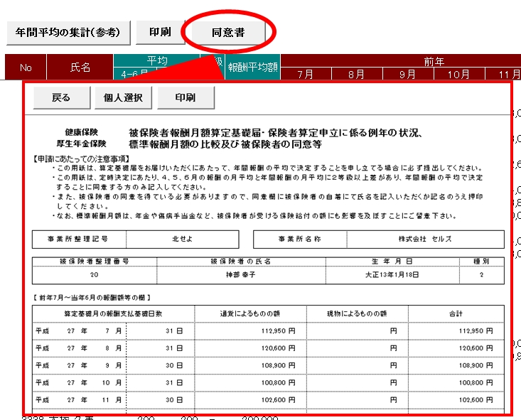Viewport: 521px width, 420px height.
Task: Click the 印刷 button next to 個人選択
Action: pyautogui.click(x=186, y=97)
